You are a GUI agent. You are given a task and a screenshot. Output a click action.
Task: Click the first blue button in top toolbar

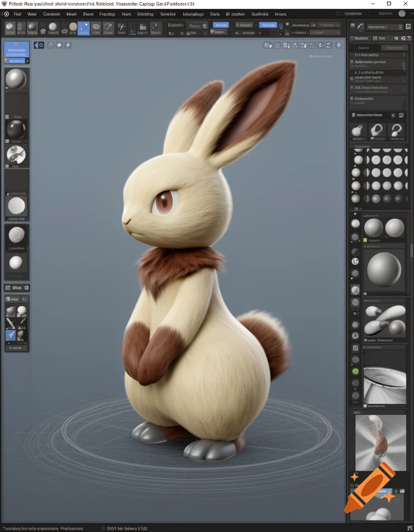tap(221, 25)
